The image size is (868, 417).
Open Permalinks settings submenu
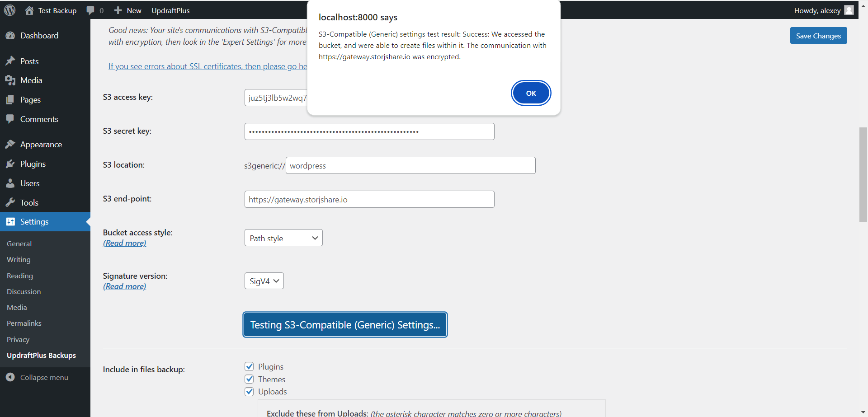click(24, 323)
